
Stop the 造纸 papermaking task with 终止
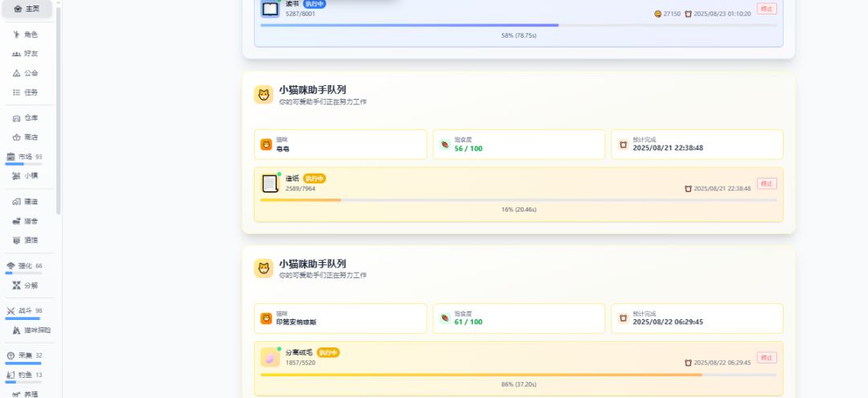click(x=767, y=184)
